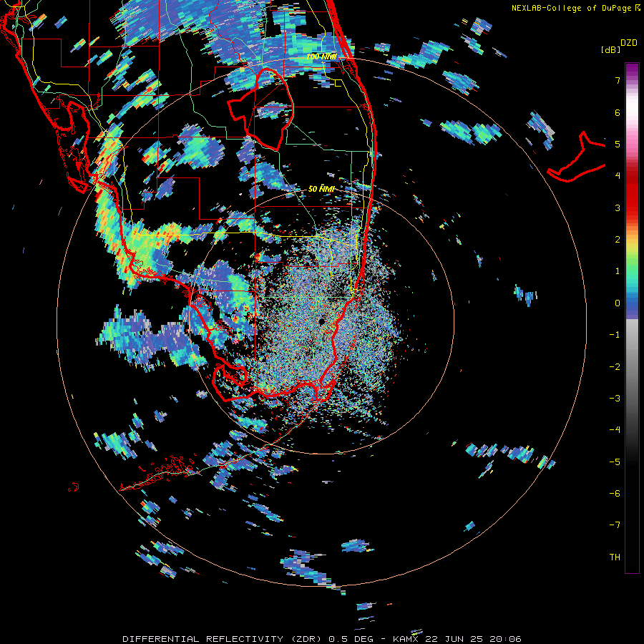Click the 0 value on the color scale
Screen dimensions: 644x644
point(618,303)
